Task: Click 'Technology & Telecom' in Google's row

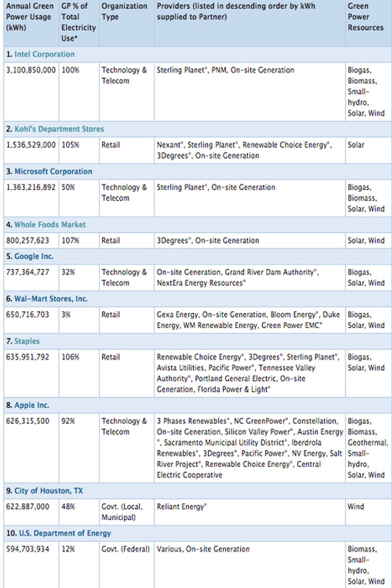Action: tap(124, 277)
